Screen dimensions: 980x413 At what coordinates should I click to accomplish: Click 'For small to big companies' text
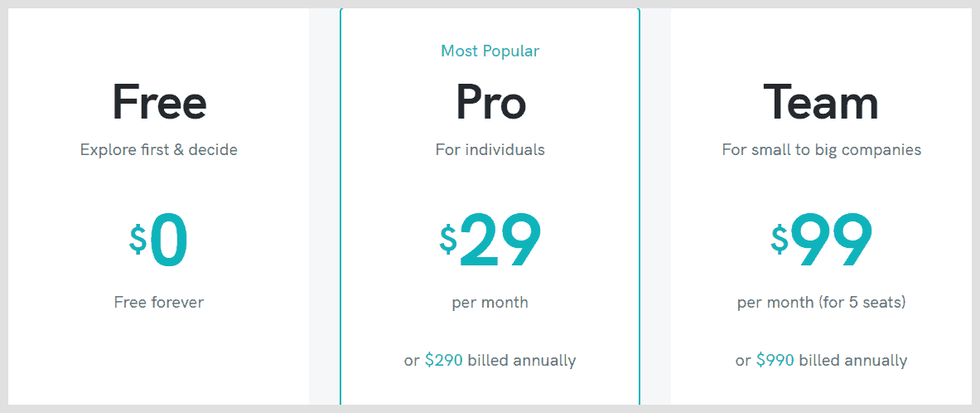(x=821, y=150)
